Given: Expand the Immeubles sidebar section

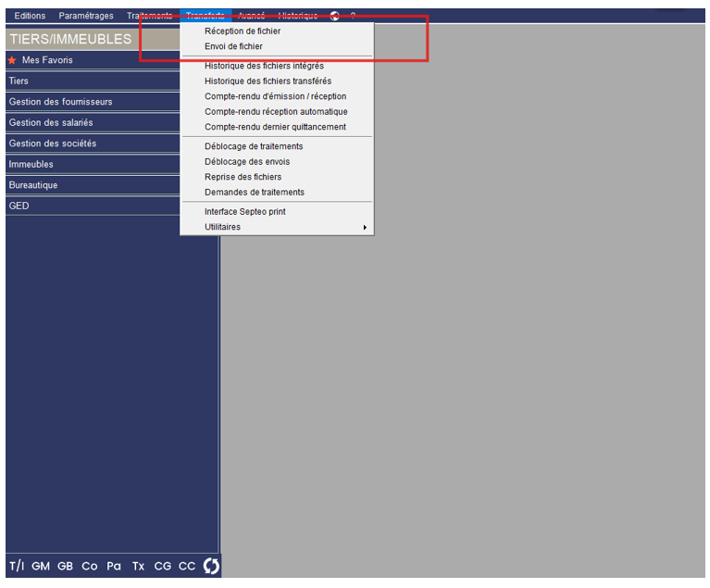Looking at the screenshot, I should point(31,165).
